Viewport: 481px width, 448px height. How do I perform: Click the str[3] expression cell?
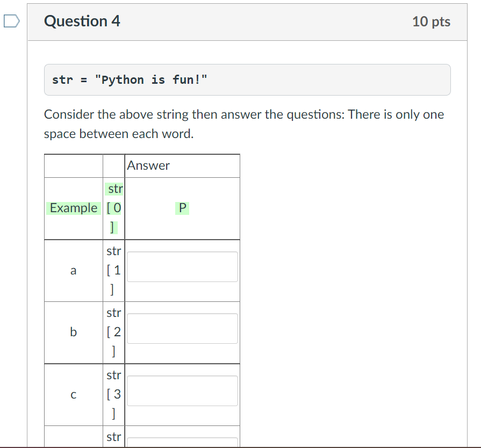(114, 394)
